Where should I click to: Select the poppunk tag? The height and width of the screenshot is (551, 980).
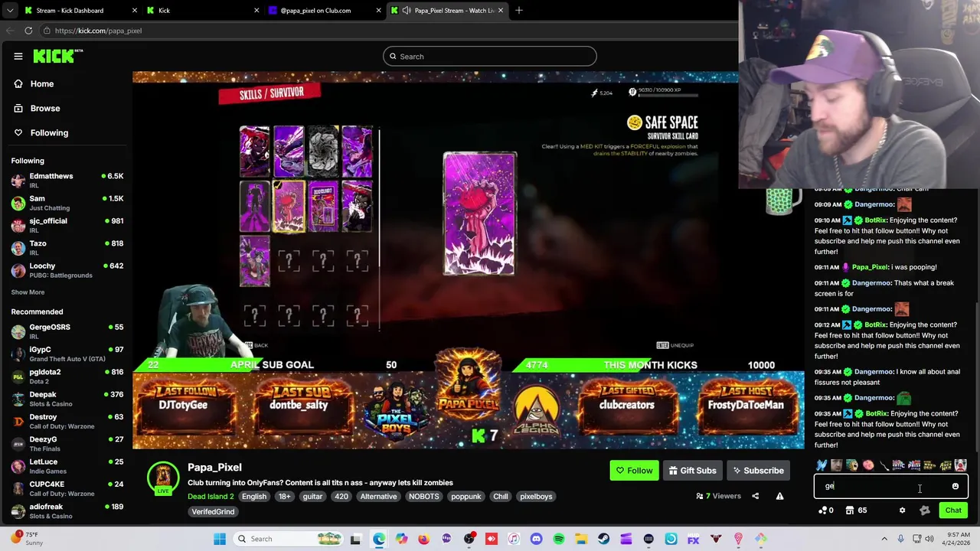(x=465, y=496)
